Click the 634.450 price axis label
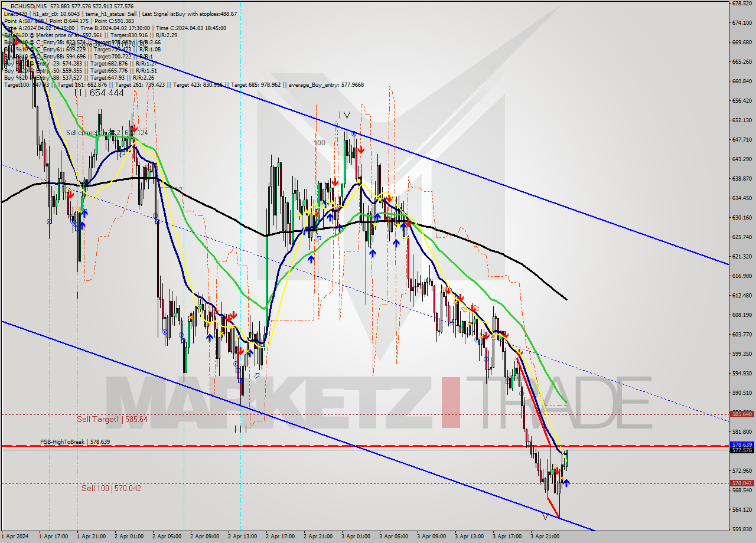The image size is (756, 543). [x=742, y=198]
